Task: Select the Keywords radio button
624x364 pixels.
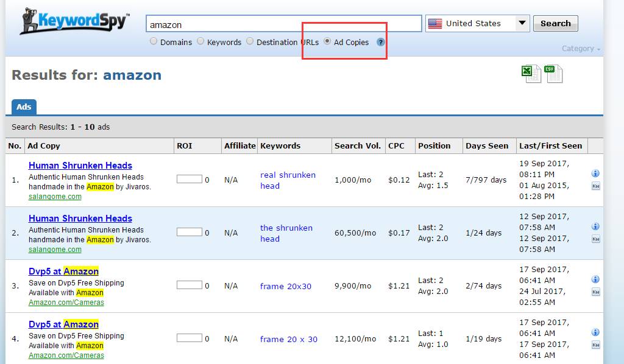Action: pyautogui.click(x=200, y=41)
